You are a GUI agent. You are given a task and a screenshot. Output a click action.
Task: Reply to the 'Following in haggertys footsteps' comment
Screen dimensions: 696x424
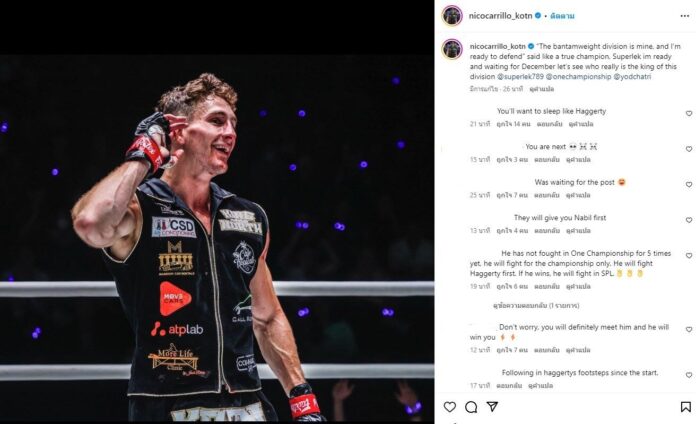509,385
